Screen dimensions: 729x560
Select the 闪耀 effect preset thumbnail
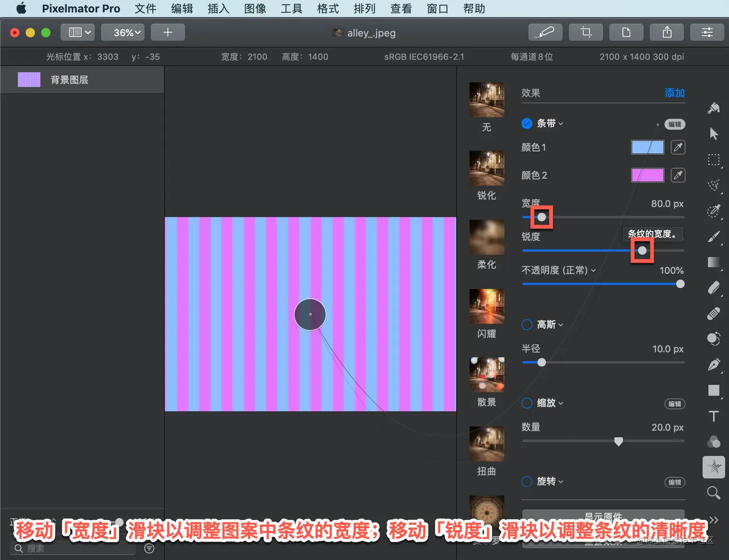[487, 307]
